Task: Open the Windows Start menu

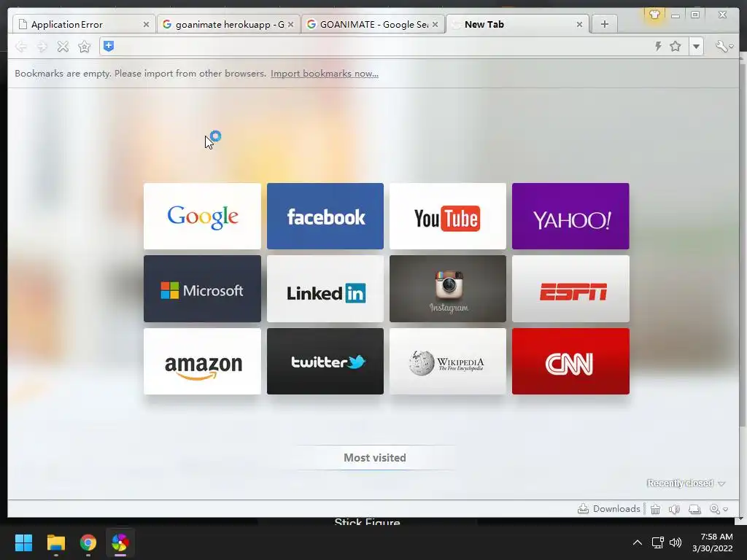Action: pyautogui.click(x=23, y=542)
